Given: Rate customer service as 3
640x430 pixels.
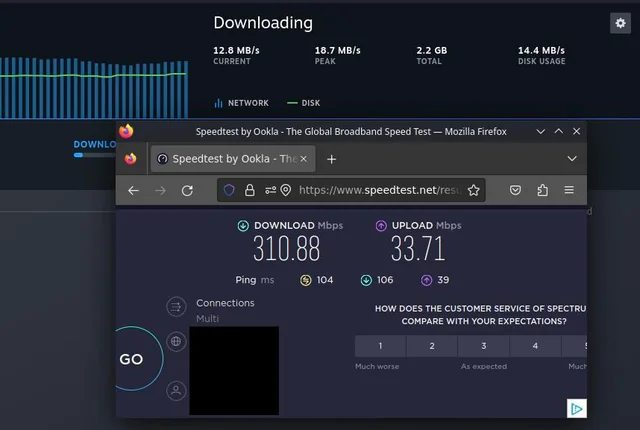Looking at the screenshot, I should pos(483,346).
